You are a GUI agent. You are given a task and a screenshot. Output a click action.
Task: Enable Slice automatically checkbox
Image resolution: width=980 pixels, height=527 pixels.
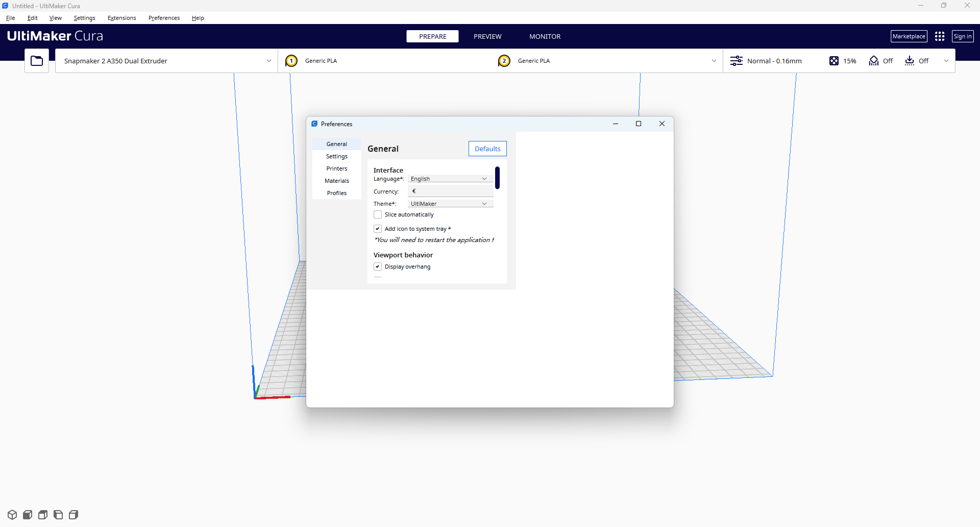pos(378,214)
